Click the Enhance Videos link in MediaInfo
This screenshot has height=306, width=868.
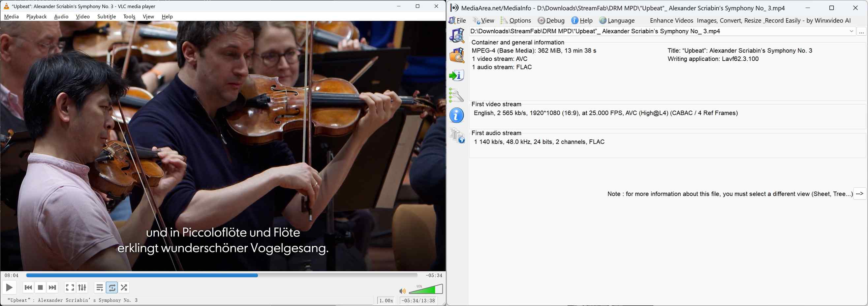[x=671, y=20]
